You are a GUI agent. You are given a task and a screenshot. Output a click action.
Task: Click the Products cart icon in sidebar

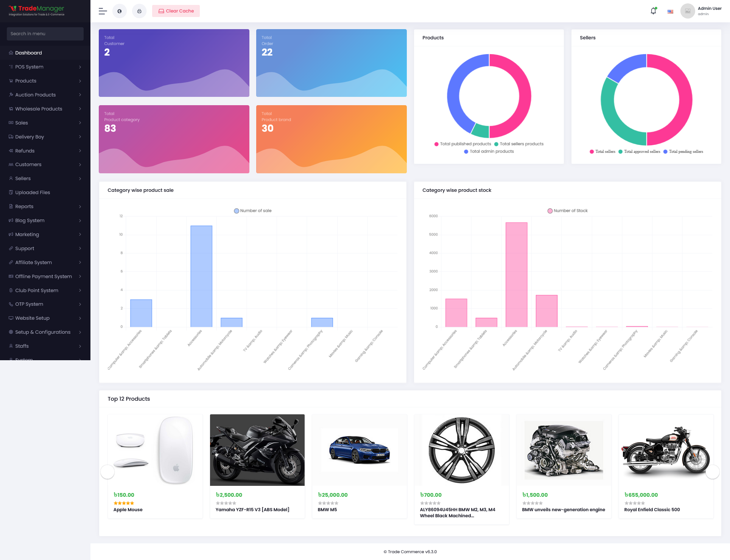tap(11, 81)
